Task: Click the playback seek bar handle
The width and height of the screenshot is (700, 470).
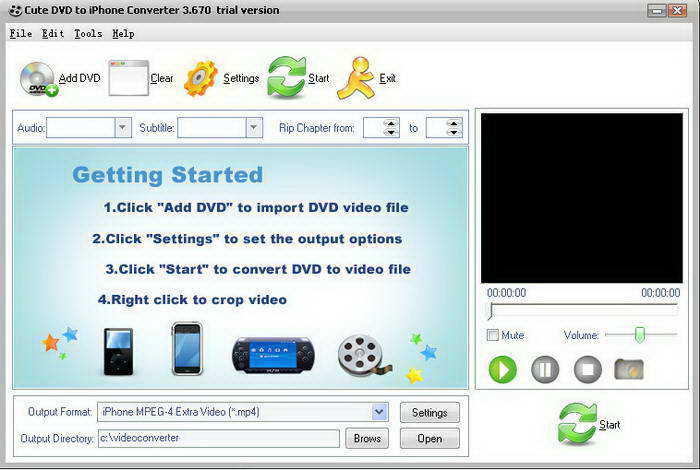Action: pyautogui.click(x=491, y=311)
